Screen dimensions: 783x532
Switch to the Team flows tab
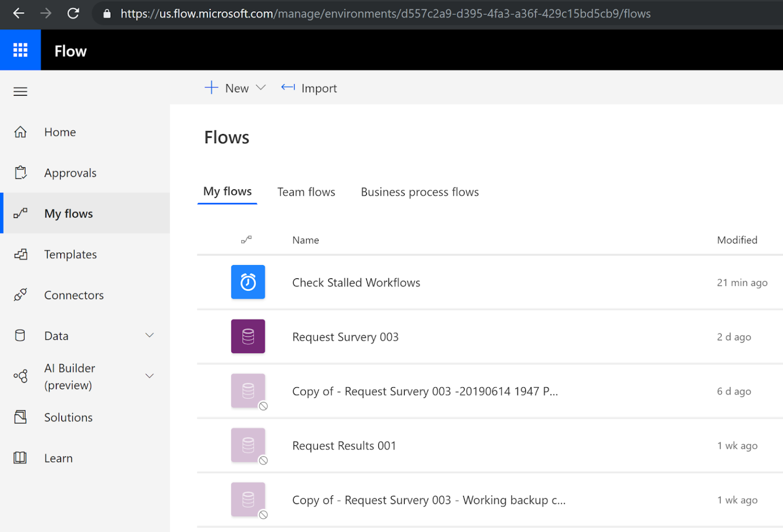pos(306,192)
